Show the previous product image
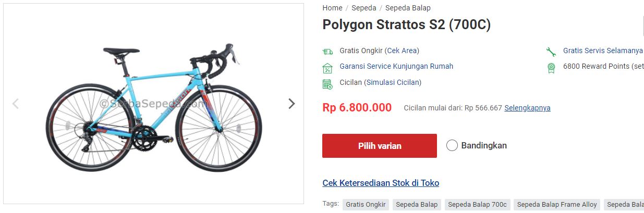The height and width of the screenshot is (213, 644). tap(16, 104)
